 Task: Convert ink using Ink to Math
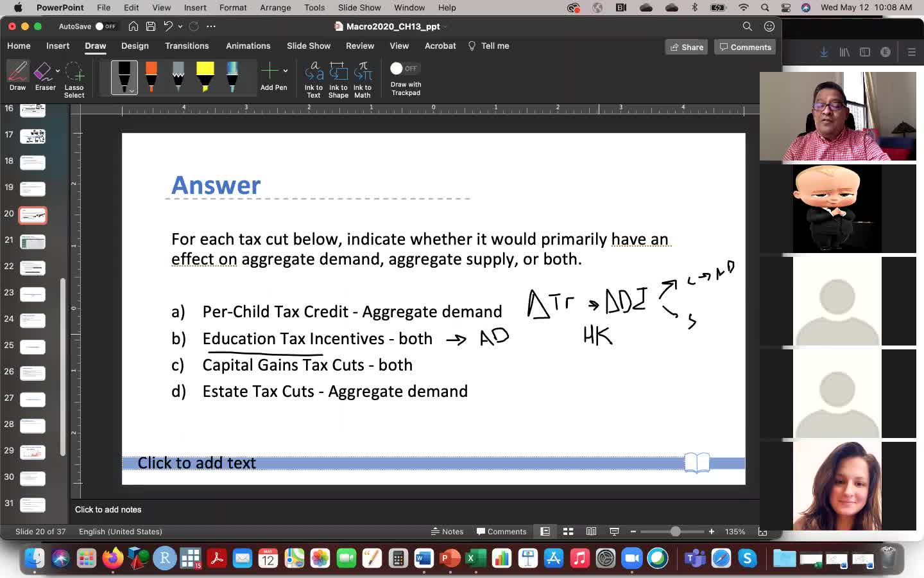click(363, 80)
